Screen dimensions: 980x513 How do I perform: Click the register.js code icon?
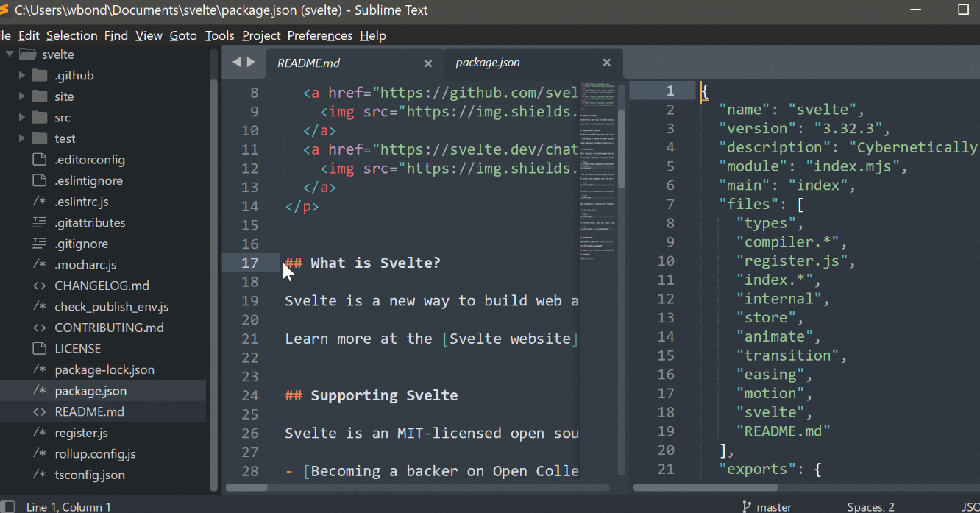[40, 433]
